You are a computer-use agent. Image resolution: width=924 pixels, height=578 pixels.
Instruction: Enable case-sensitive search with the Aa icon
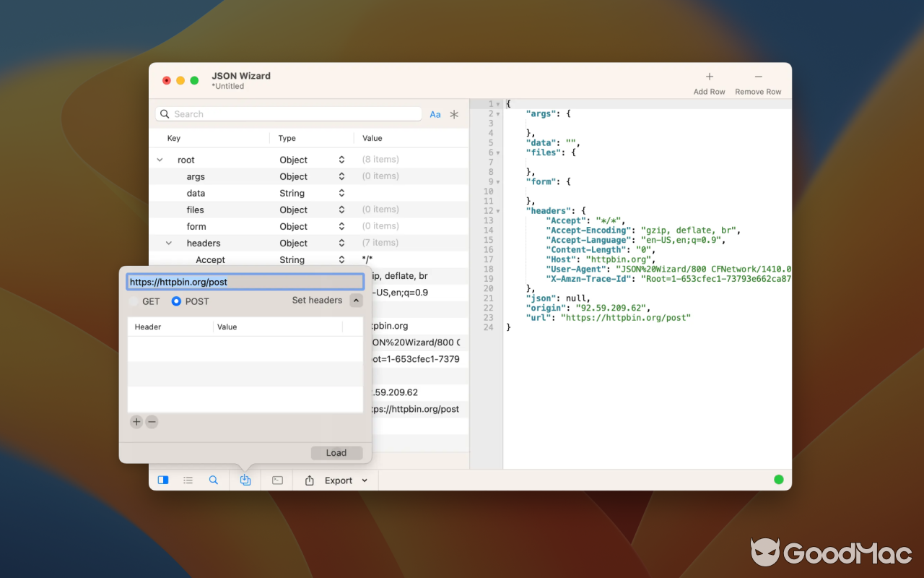[x=435, y=113]
